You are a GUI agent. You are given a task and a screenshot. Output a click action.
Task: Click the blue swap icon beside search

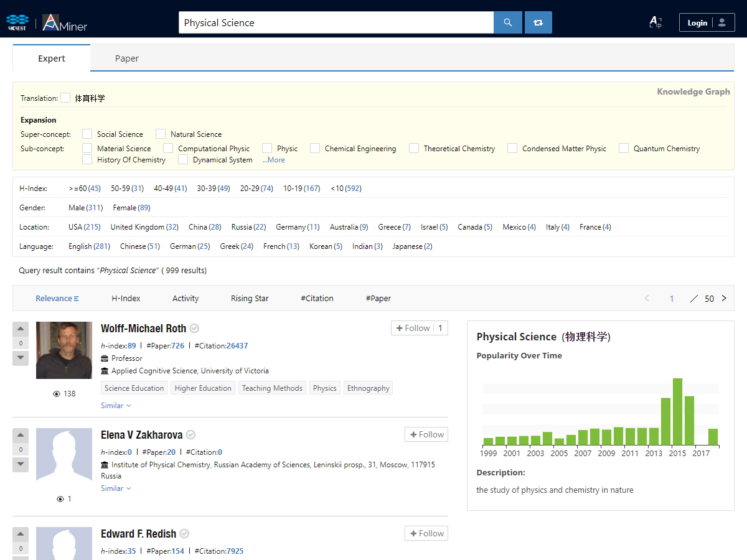tap(538, 22)
